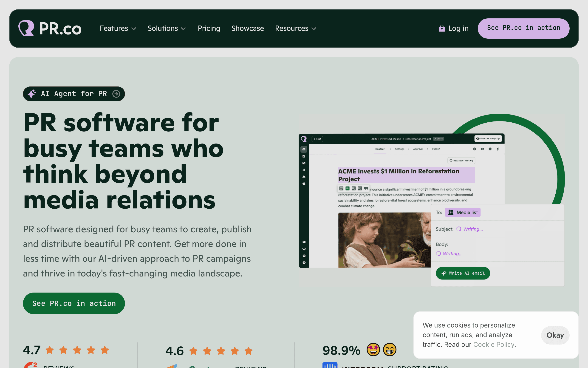
Task: Click the bar chart sidebar icon in editor
Action: pyautogui.click(x=304, y=170)
